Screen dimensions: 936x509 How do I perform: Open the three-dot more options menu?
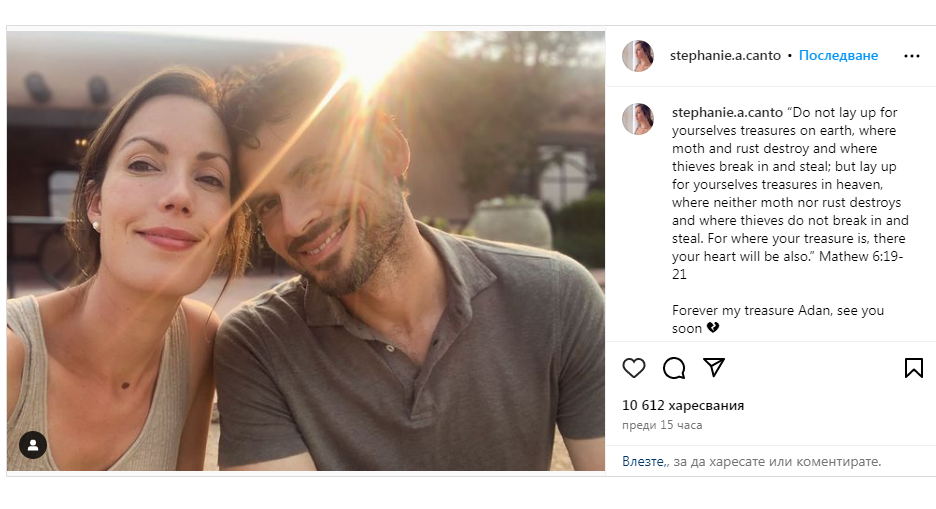911,56
